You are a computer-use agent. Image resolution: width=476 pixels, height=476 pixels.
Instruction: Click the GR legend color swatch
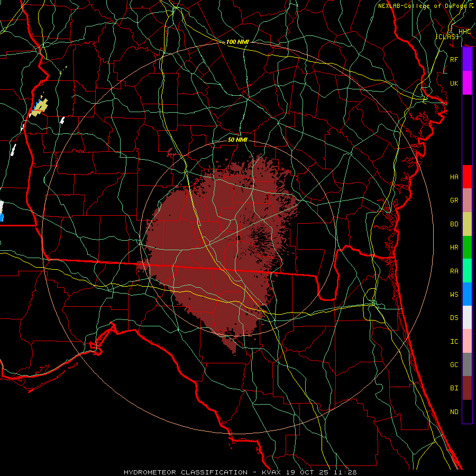coord(467,200)
